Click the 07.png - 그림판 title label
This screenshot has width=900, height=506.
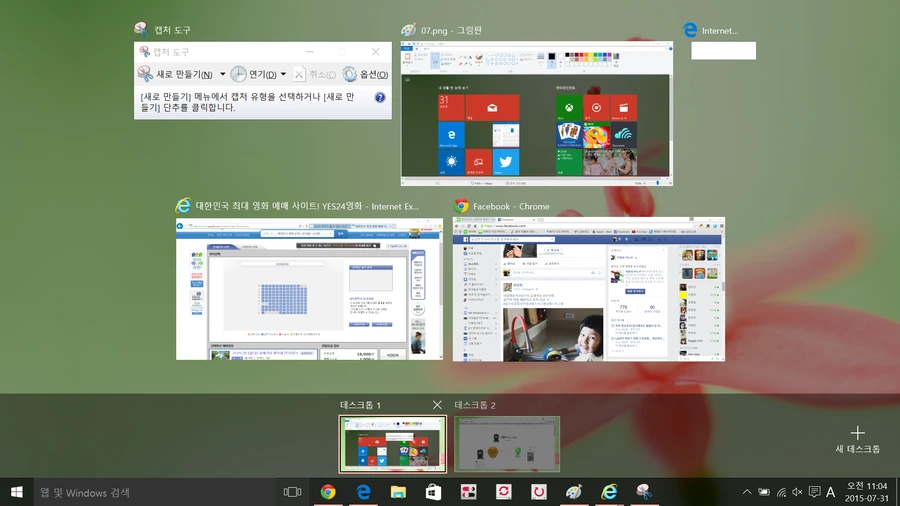click(451, 30)
